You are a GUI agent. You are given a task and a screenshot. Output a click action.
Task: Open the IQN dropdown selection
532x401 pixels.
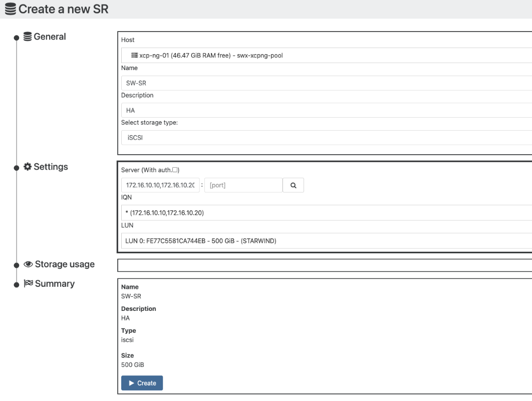327,213
